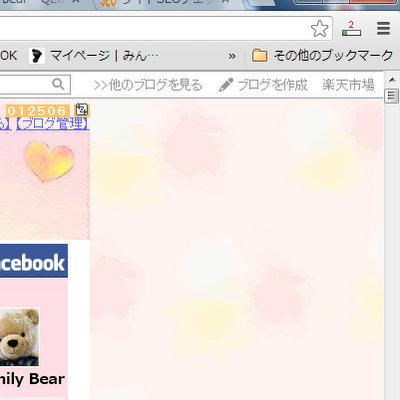Open the Facebook banner
The width and height of the screenshot is (400, 400).
(33, 261)
